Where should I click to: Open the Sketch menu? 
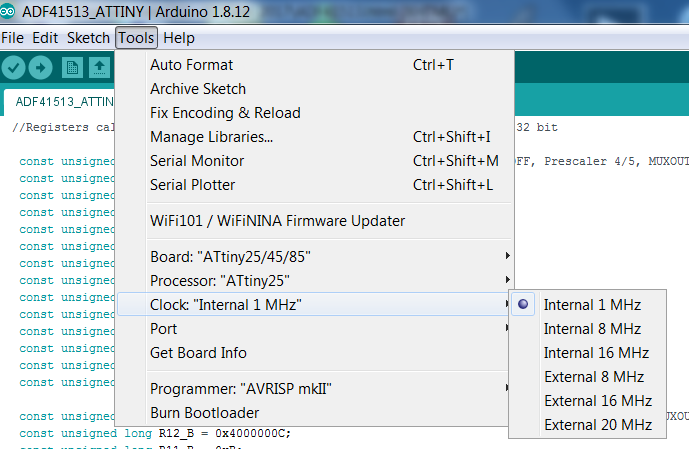[88, 38]
